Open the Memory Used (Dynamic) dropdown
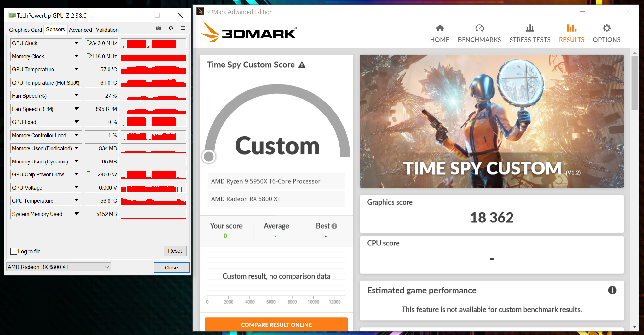Image resolution: width=644 pixels, height=335 pixels. [x=77, y=161]
